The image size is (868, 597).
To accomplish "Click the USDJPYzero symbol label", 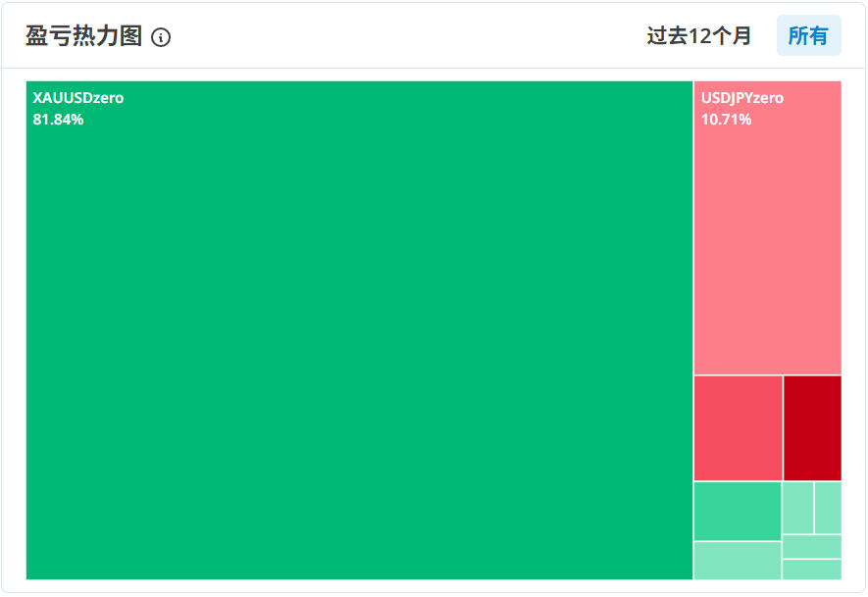I will [x=742, y=98].
